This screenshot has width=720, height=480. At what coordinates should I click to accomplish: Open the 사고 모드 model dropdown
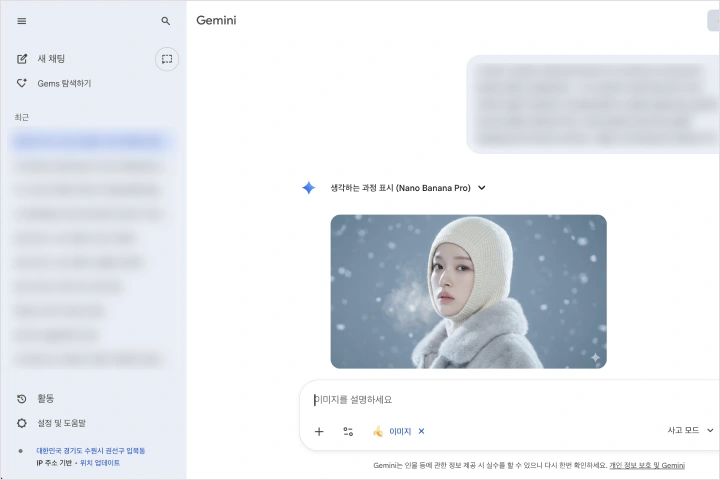point(690,430)
